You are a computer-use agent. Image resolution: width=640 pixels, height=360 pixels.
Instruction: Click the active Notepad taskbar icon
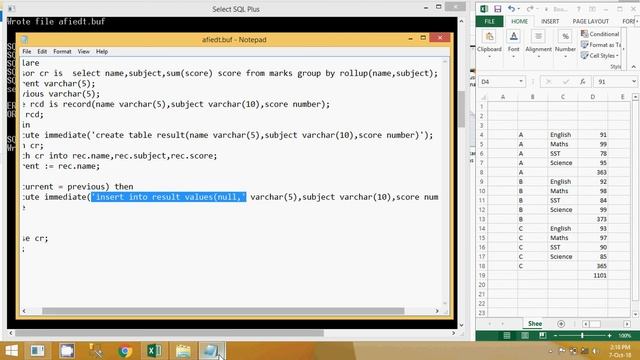[x=211, y=351]
